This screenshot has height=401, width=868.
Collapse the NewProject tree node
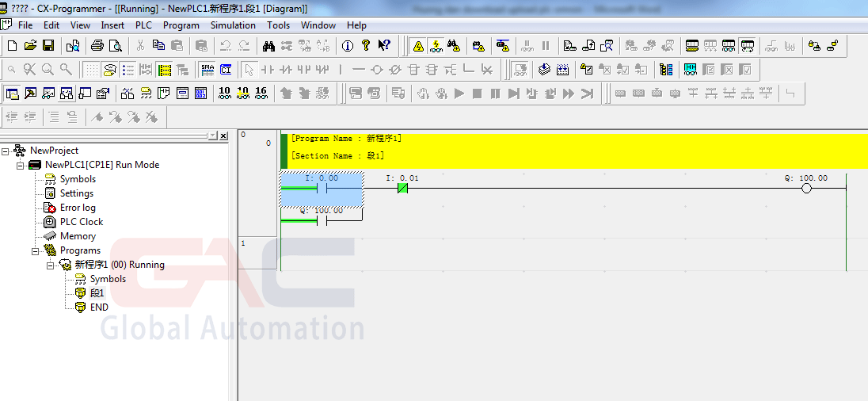[x=6, y=151]
